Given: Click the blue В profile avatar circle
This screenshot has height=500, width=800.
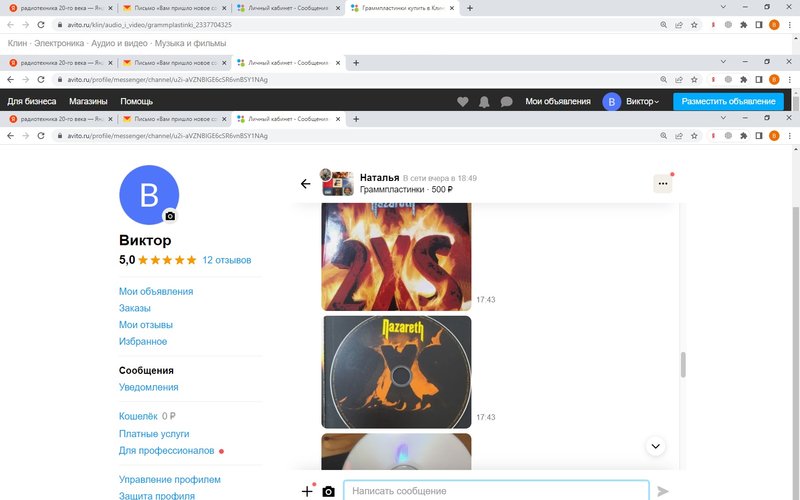Looking at the screenshot, I should 149,195.
